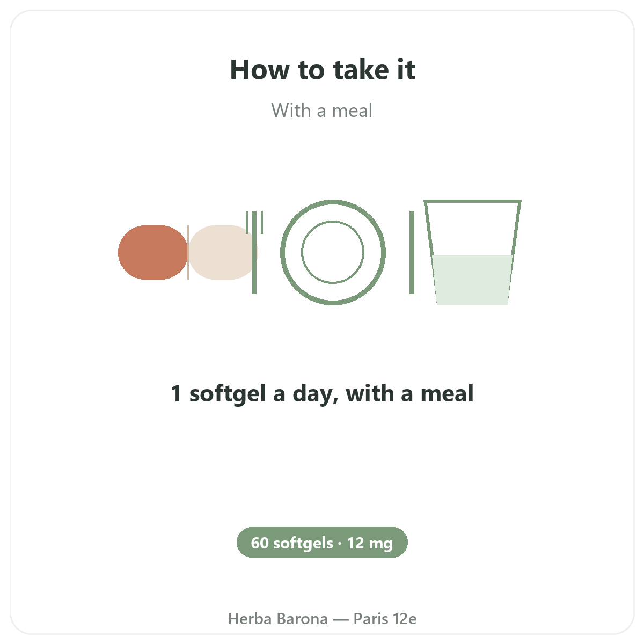Click the thin seam line between the softgel halves

pyautogui.click(x=188, y=252)
